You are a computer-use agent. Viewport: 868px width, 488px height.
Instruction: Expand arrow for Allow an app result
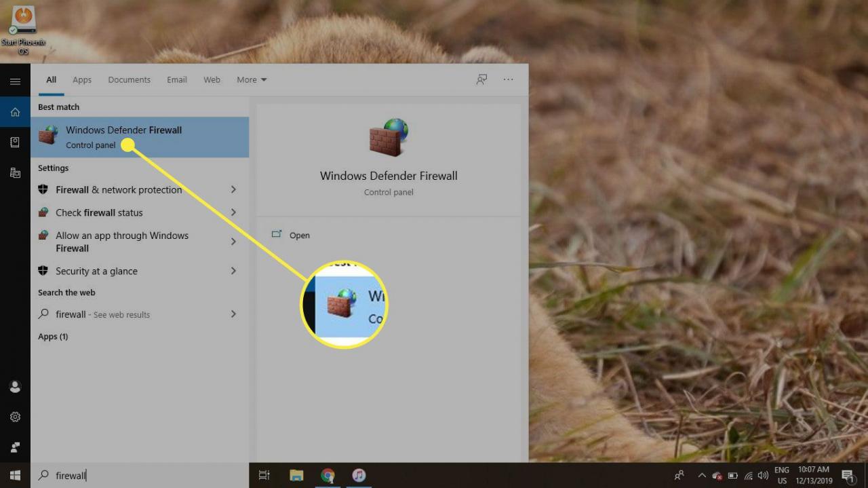(x=233, y=242)
